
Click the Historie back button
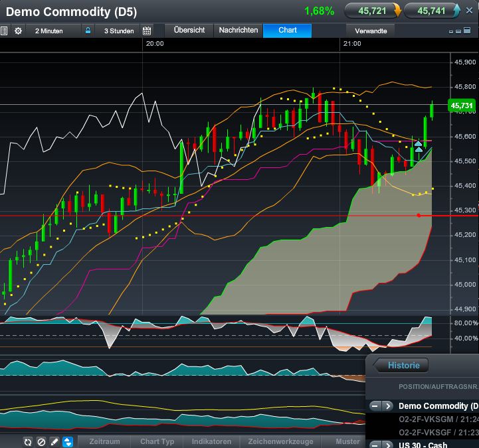pyautogui.click(x=401, y=365)
